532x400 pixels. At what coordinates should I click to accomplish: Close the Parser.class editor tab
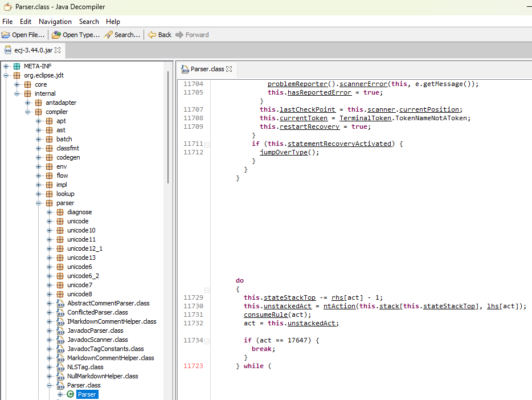pos(229,69)
